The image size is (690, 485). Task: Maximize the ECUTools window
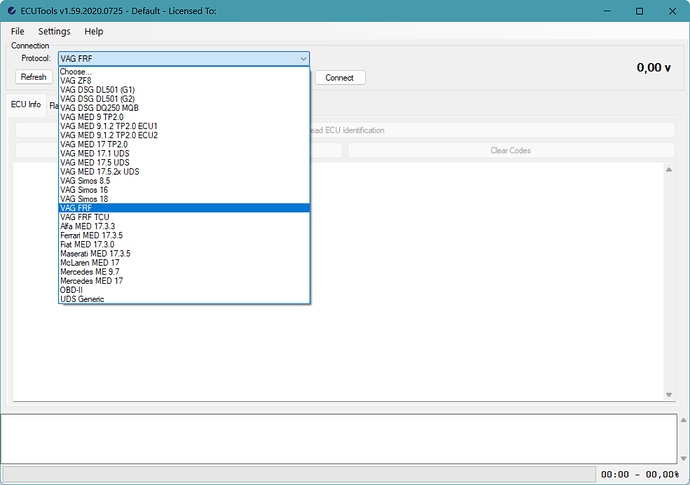pyautogui.click(x=639, y=11)
